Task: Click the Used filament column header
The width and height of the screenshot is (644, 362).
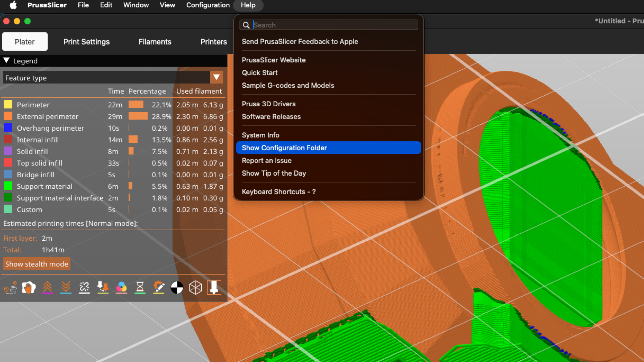Action: pos(199,91)
